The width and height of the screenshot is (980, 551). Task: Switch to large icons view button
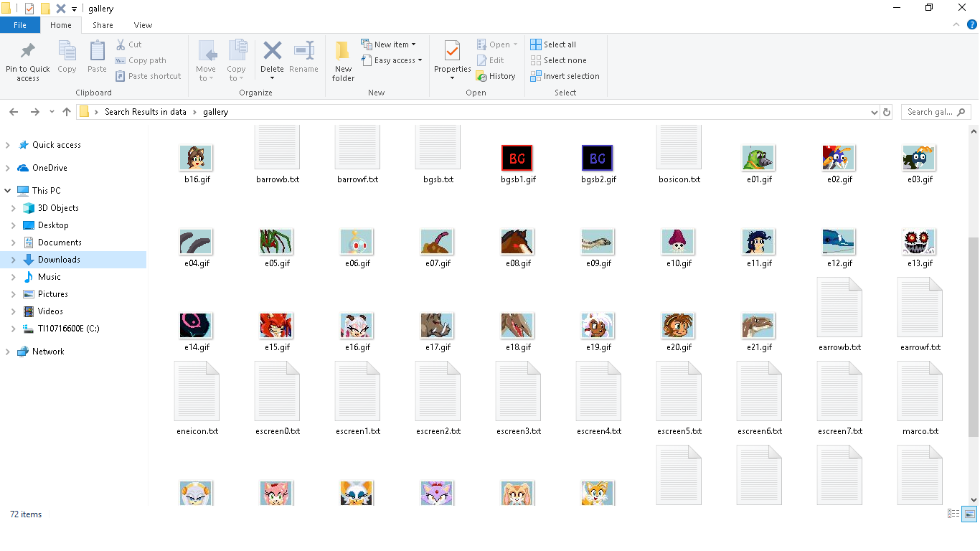(x=969, y=514)
